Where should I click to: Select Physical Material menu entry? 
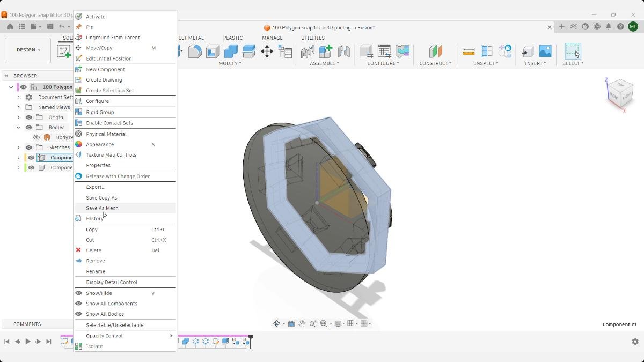[x=126, y=134]
